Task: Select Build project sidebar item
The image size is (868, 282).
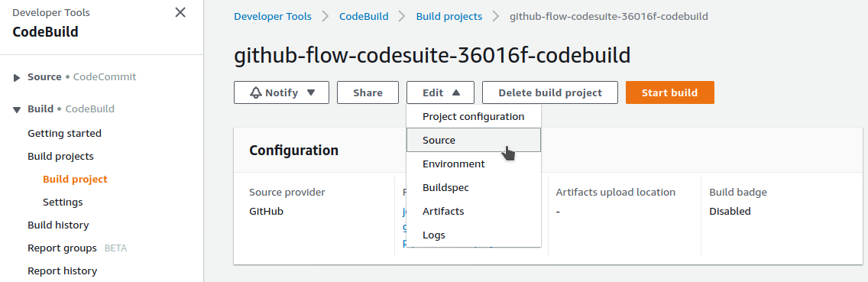Action: tap(75, 179)
